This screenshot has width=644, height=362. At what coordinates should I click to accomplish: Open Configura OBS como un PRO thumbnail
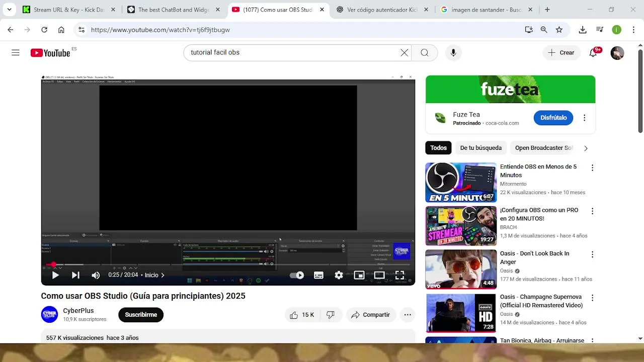click(461, 226)
